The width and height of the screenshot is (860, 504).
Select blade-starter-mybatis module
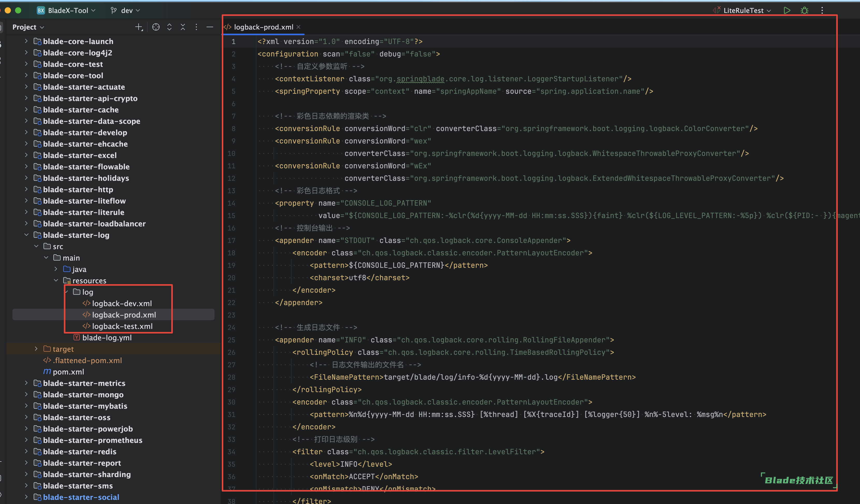pos(85,406)
